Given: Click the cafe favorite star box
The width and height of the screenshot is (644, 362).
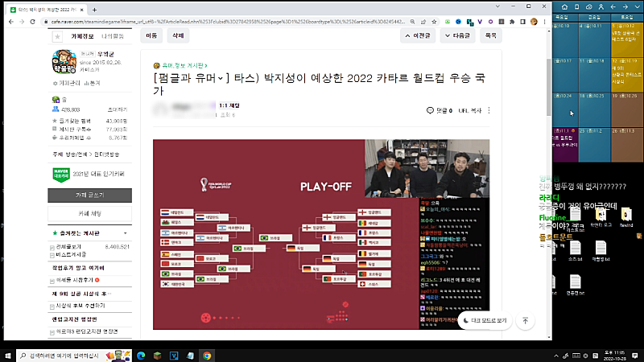Looking at the screenshot, I should [57, 36].
